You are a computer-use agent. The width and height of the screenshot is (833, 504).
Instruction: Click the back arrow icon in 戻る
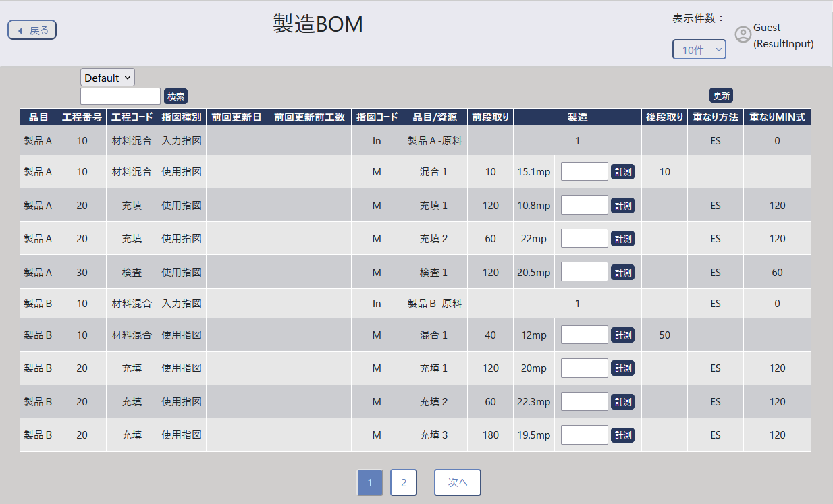[x=19, y=30]
